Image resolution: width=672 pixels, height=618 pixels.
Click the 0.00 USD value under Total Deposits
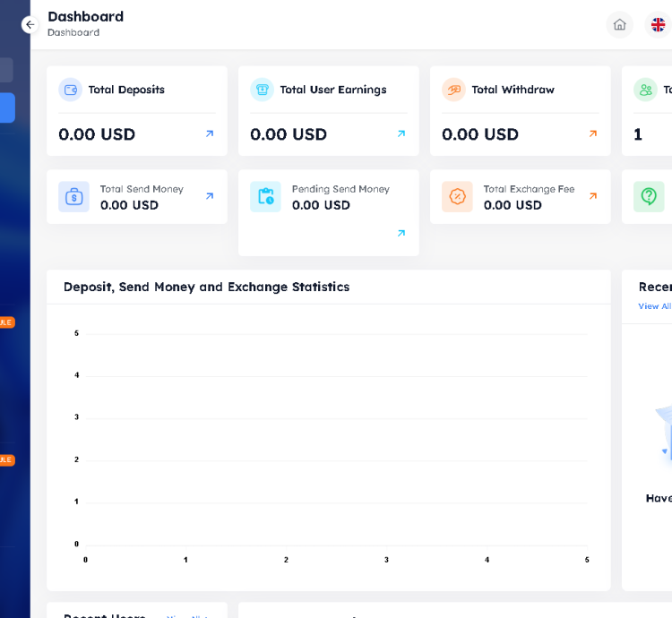(97, 134)
